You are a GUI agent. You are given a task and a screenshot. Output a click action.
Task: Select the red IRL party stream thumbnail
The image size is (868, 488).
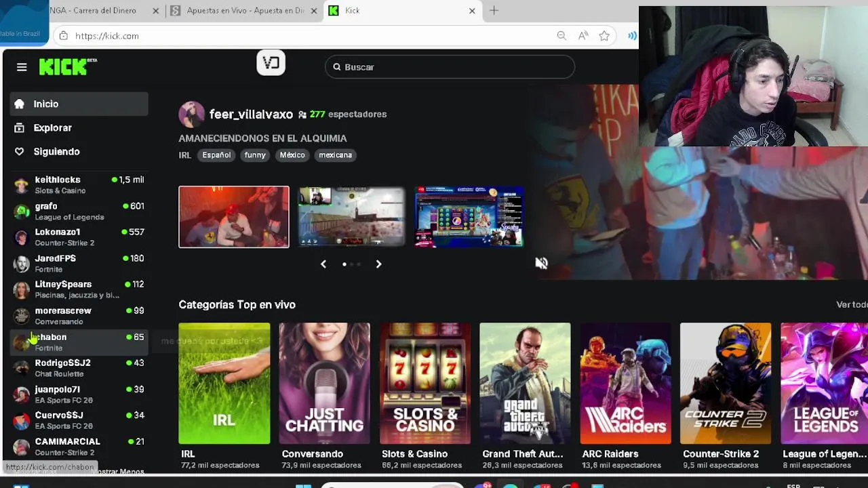234,217
